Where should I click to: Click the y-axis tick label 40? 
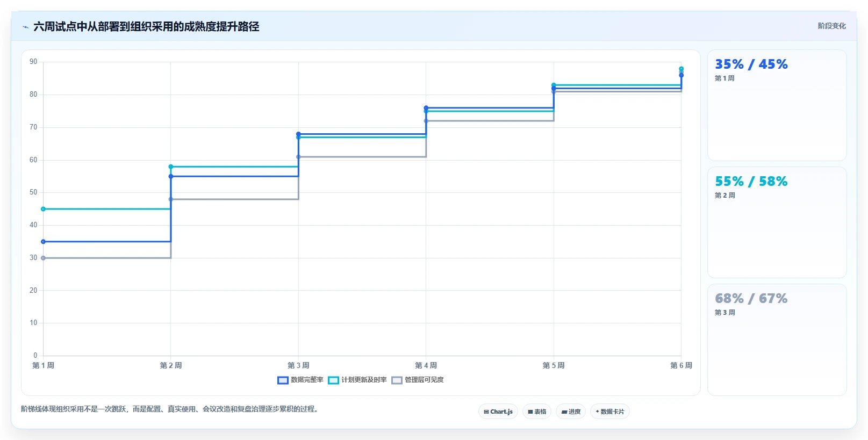click(33, 225)
